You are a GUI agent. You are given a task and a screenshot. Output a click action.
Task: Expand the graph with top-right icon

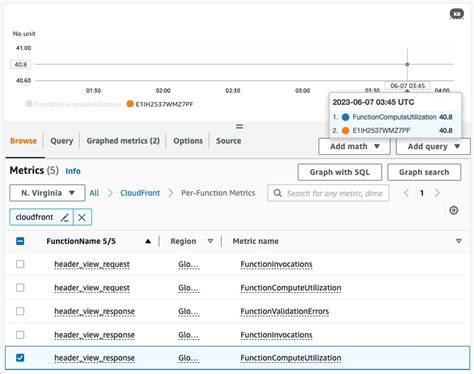pyautogui.click(x=456, y=14)
